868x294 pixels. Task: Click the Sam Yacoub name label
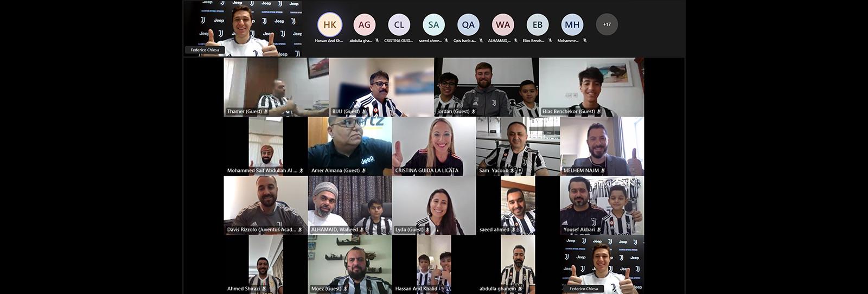click(x=494, y=170)
